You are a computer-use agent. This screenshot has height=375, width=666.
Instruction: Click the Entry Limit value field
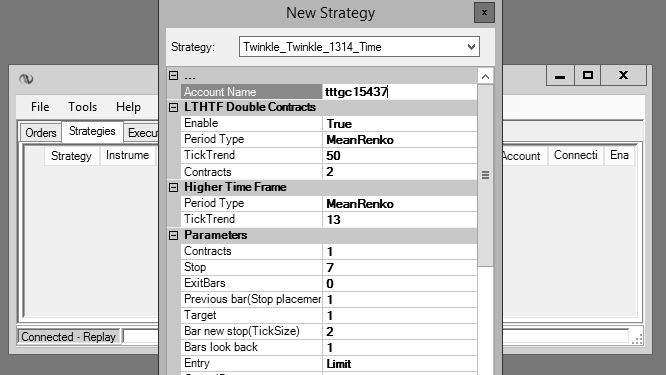(x=400, y=364)
